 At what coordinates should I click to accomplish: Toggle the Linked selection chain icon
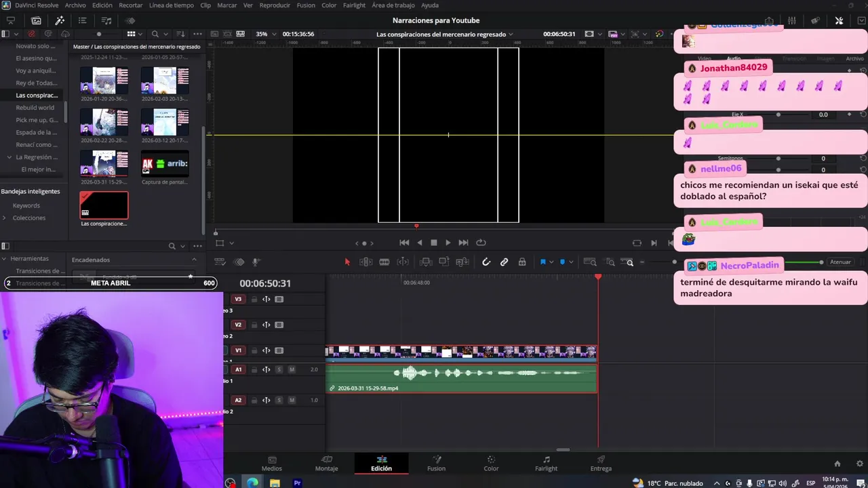point(504,262)
